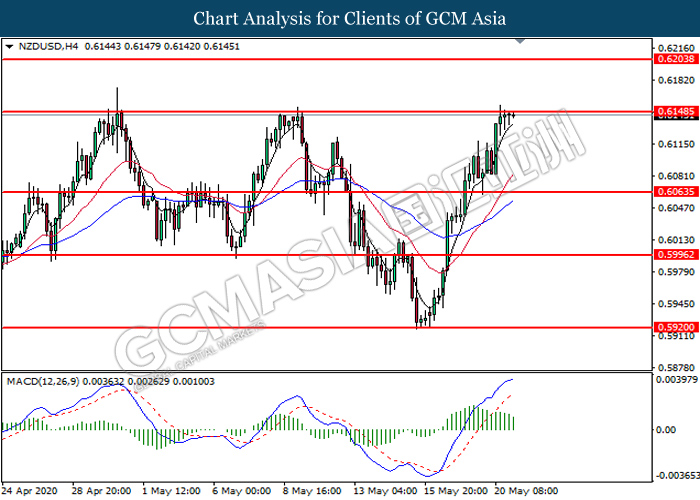
Task: Click the MACD 0.00 zero level label
Action: tap(667, 429)
